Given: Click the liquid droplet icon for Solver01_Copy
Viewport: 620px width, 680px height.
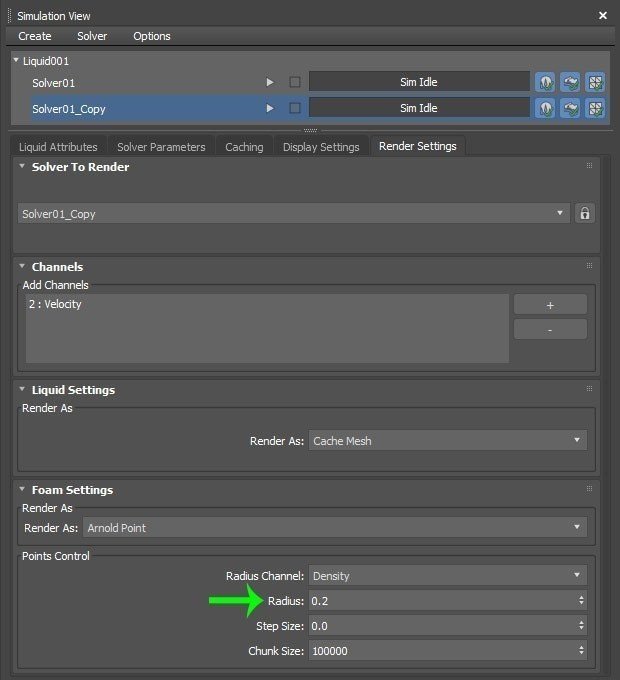Looking at the screenshot, I should (x=545, y=108).
